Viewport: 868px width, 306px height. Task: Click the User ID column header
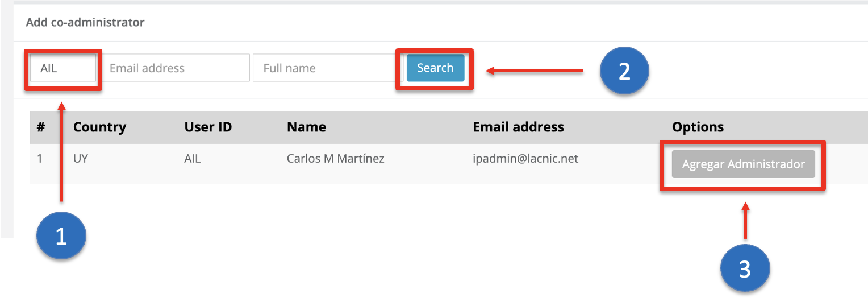[208, 127]
